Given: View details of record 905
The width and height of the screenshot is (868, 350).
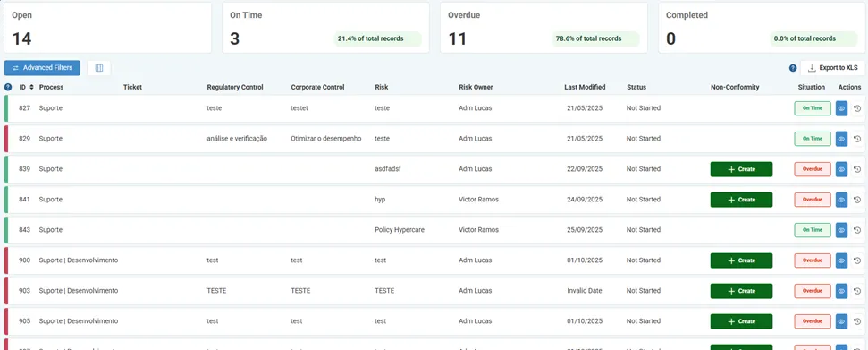Looking at the screenshot, I should click(x=841, y=321).
